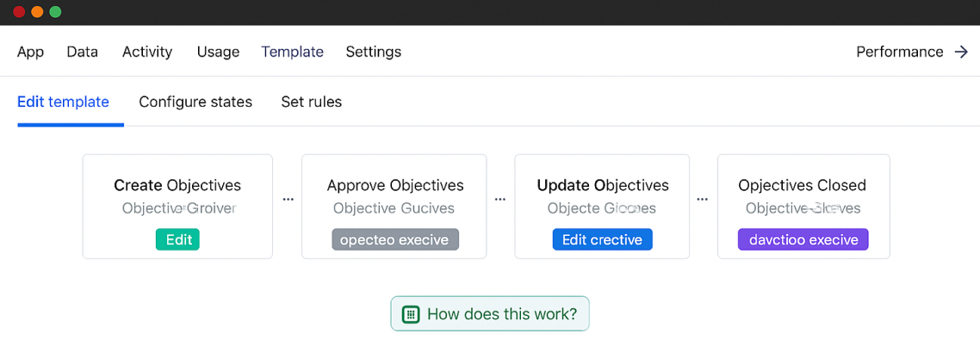Screen dimensions: 980x346
Task: Open the Usage item in the top navigation
Action: point(218,52)
